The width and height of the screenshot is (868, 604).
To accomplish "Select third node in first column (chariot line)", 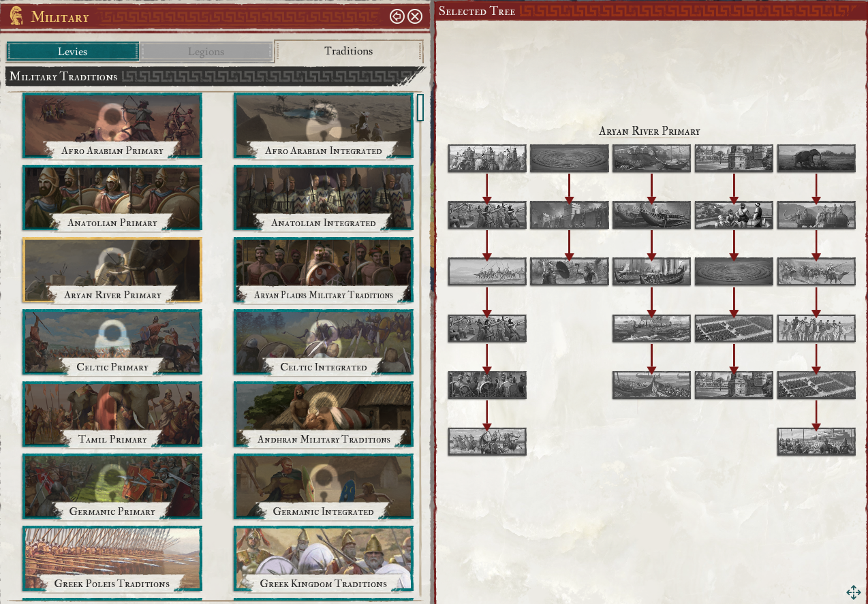I will [487, 272].
